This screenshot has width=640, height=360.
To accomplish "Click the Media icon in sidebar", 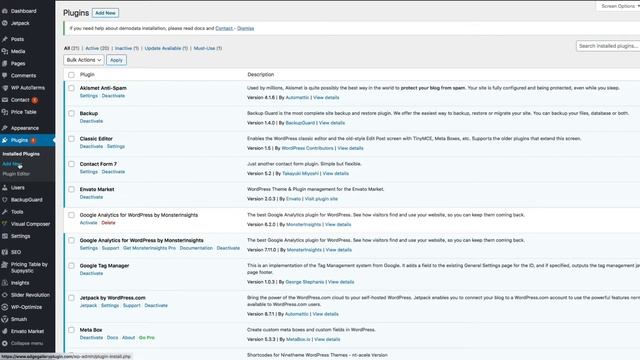I will [5, 51].
